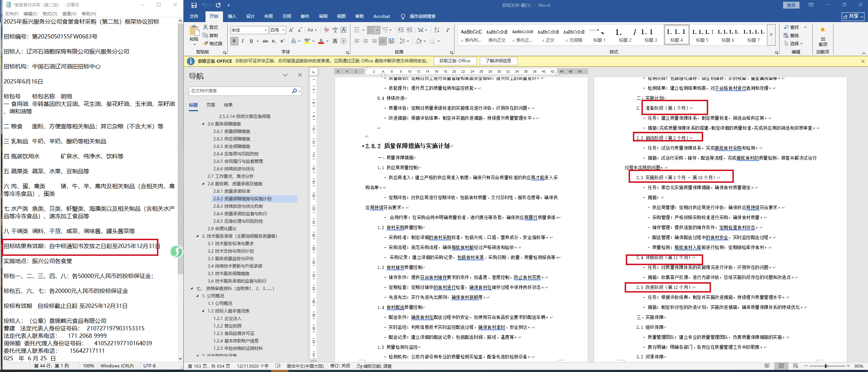Open the font name dropdown showing 宋体
868x372 pixels.
click(266, 30)
